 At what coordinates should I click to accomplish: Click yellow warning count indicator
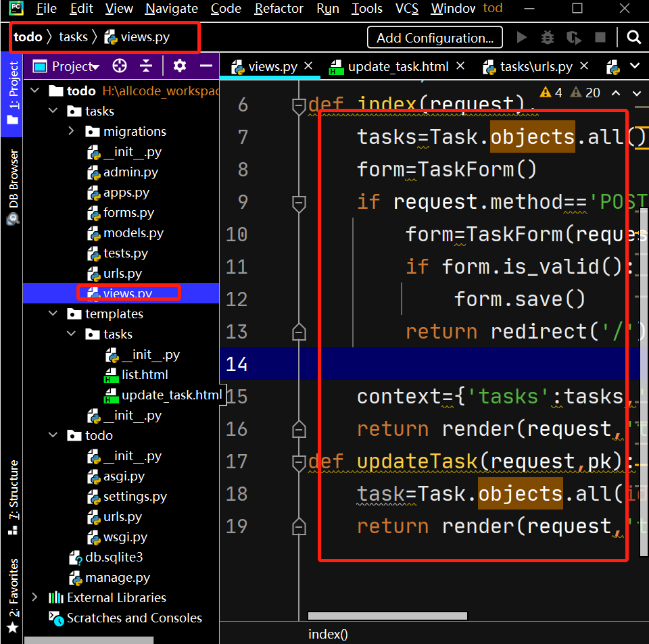tap(551, 92)
